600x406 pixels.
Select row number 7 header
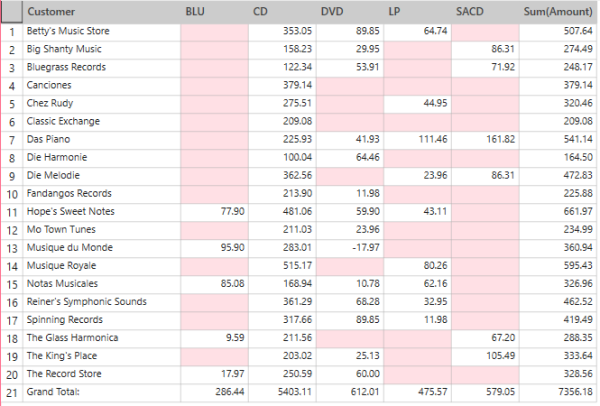pos(12,139)
